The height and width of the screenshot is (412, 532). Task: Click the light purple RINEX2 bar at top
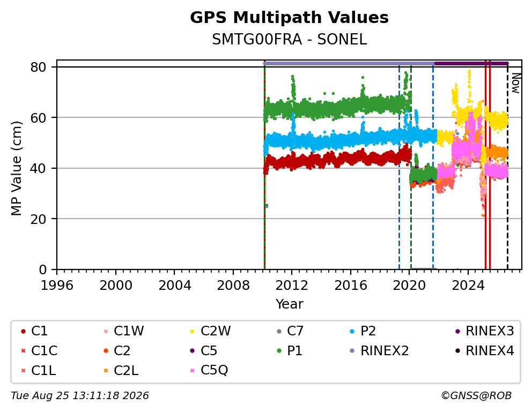pyautogui.click(x=349, y=63)
